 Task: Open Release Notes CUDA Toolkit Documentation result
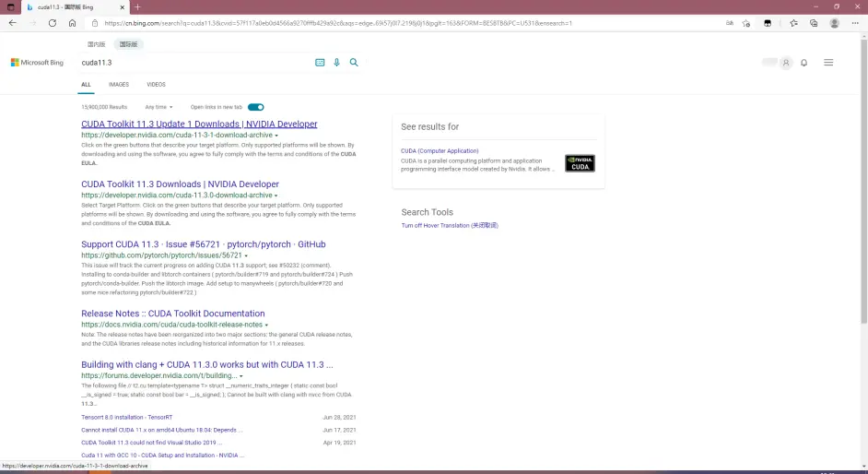172,314
